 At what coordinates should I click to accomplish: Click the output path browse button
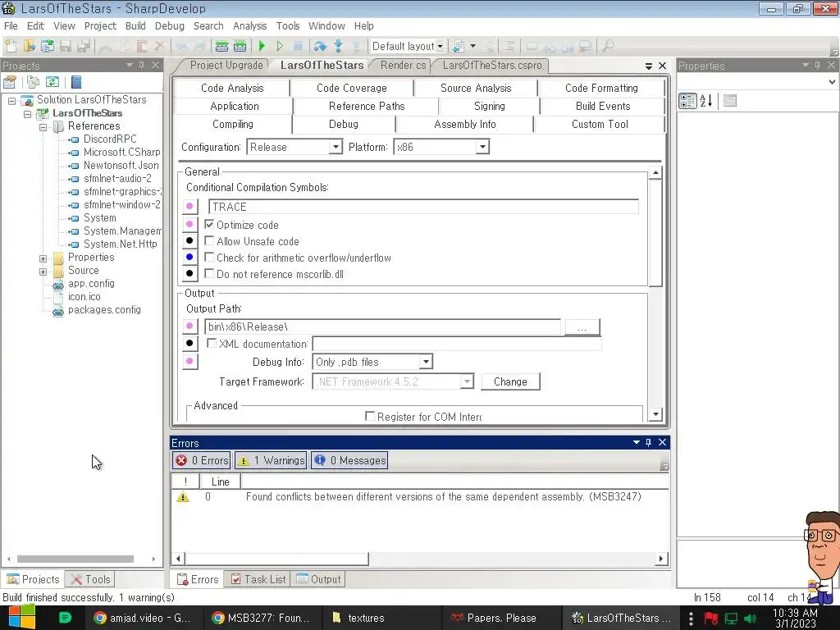click(582, 326)
